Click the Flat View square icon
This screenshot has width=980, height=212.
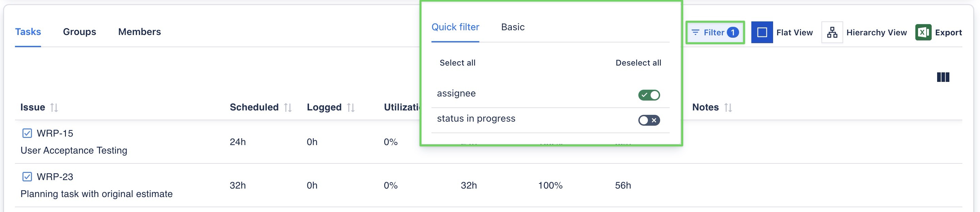click(x=762, y=32)
